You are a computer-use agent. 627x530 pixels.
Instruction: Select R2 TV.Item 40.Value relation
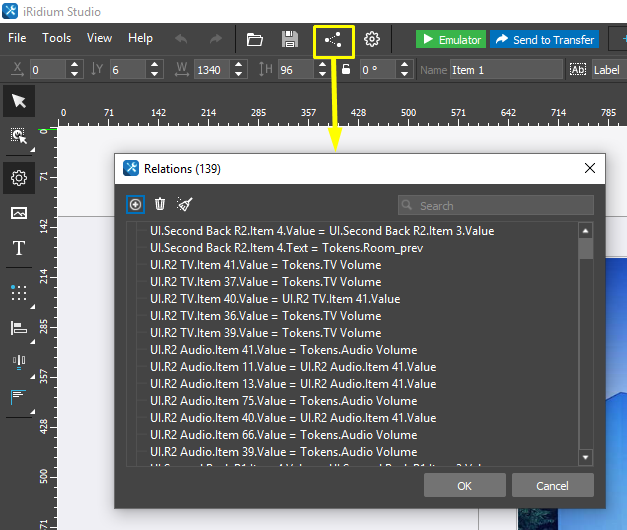(275, 299)
